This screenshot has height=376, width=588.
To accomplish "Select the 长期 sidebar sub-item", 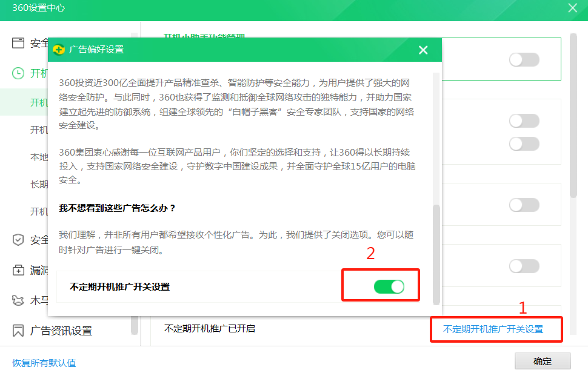I will click(x=39, y=184).
